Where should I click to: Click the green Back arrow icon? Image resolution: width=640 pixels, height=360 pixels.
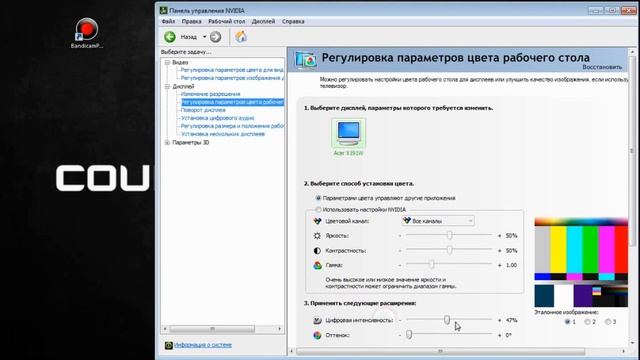170,37
